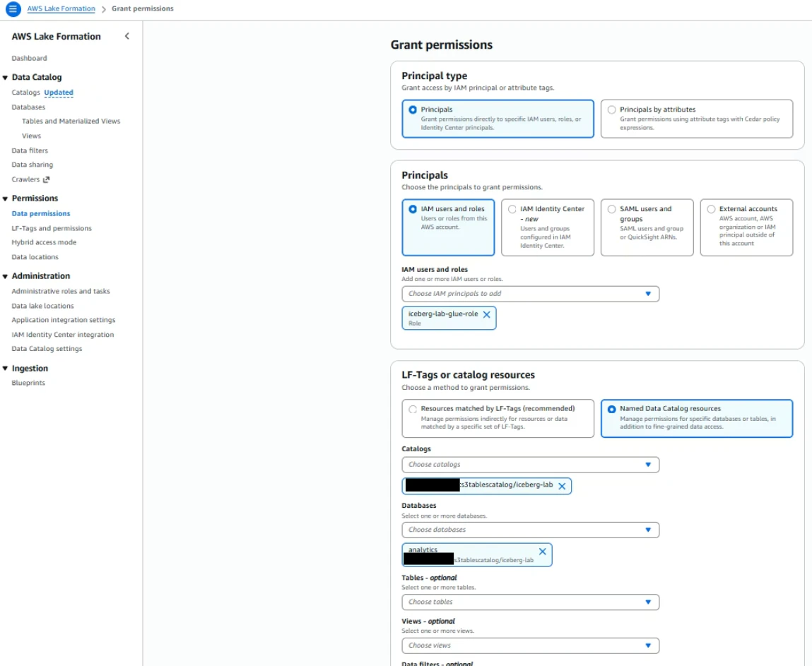
Task: Remove s3tablescatalog/iceberg-lab catalog chip
Action: (562, 486)
